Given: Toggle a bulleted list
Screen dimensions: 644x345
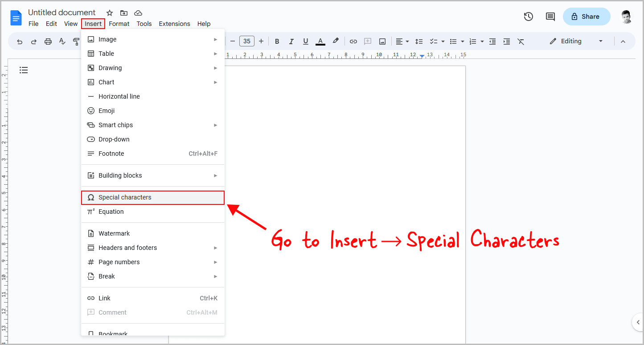Looking at the screenshot, I should pyautogui.click(x=453, y=41).
